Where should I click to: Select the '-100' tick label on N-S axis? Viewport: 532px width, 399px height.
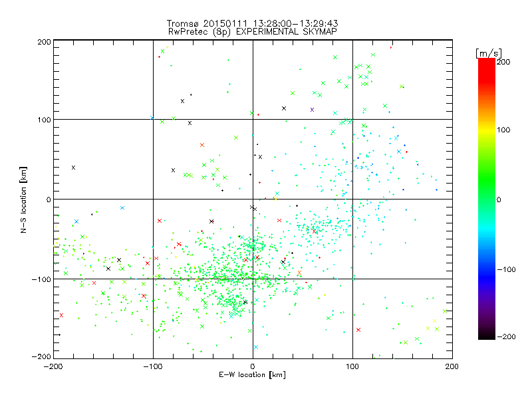click(42, 279)
